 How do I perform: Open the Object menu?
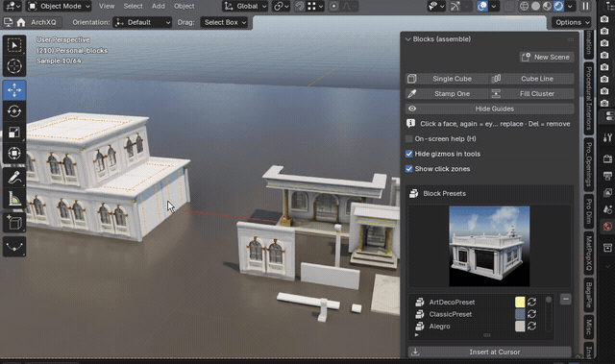point(184,7)
